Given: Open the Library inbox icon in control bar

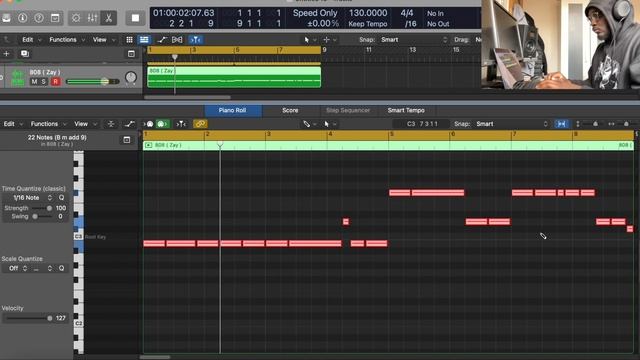Looking at the screenshot, I should (x=6, y=18).
